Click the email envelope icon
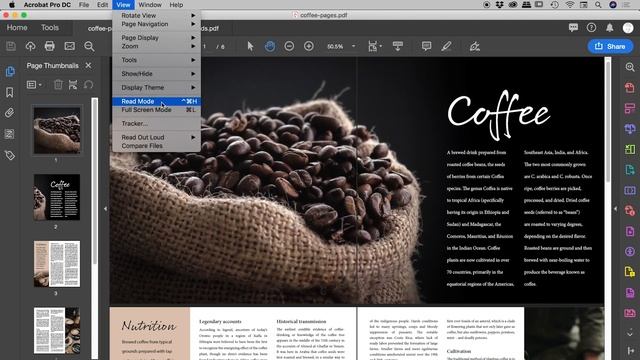This screenshot has width=640, height=360. (69, 46)
